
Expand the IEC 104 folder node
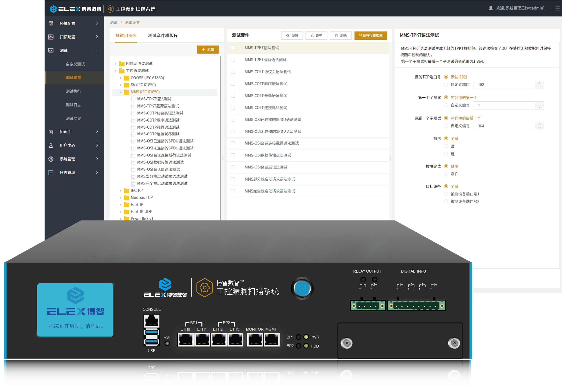tap(121, 191)
